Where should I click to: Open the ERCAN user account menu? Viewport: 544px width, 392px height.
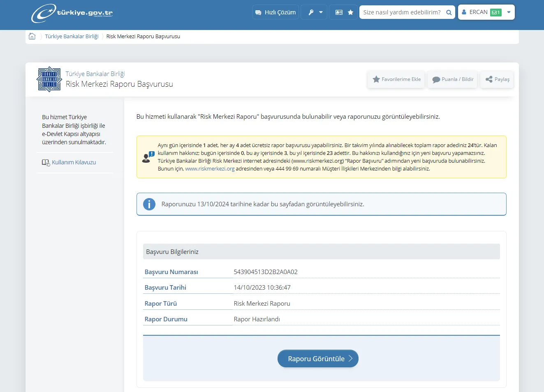[486, 12]
